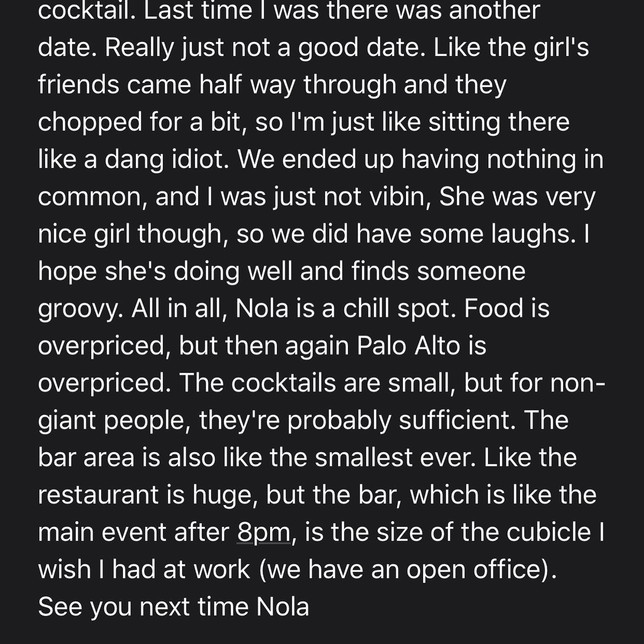644x644 pixels.
Task: Click the word "cocktails" after "The"
Action: [284, 383]
